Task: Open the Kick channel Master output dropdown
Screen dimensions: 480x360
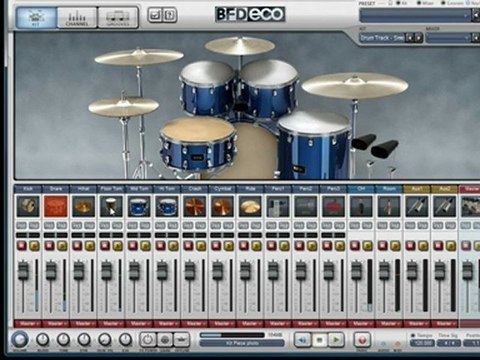Action: (x=28, y=323)
